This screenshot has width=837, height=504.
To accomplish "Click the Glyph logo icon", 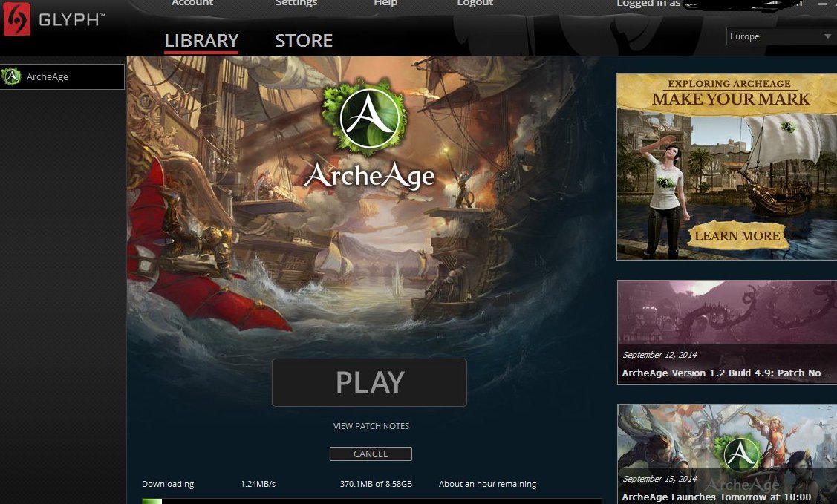I will 16,19.
